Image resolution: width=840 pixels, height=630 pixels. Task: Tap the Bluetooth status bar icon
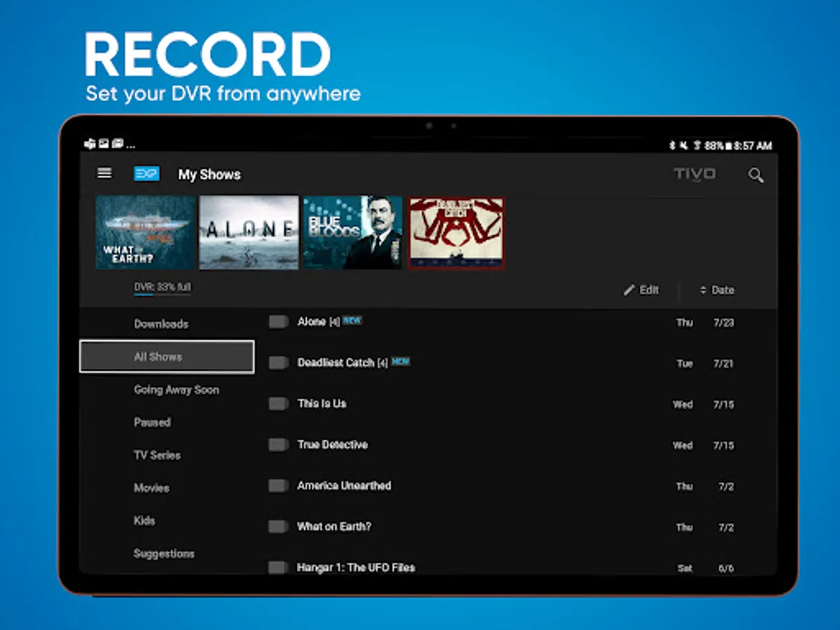672,146
